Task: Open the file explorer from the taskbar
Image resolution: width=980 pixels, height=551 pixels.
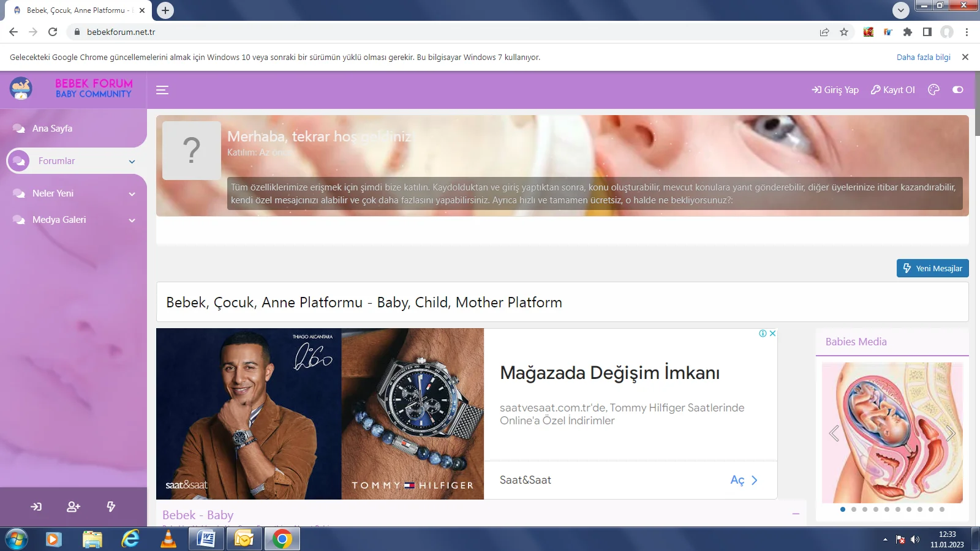Action: [x=92, y=539]
